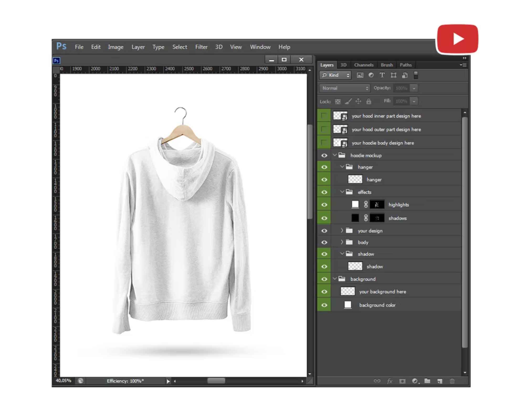The width and height of the screenshot is (525, 420).
Task: Open the Opacity dropdown arrow
Action: click(414, 88)
